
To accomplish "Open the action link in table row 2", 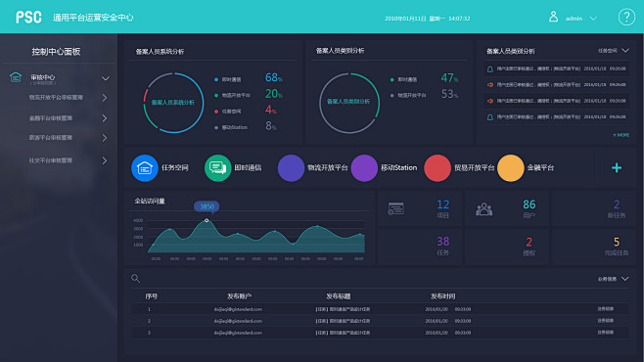I will coord(606,321).
